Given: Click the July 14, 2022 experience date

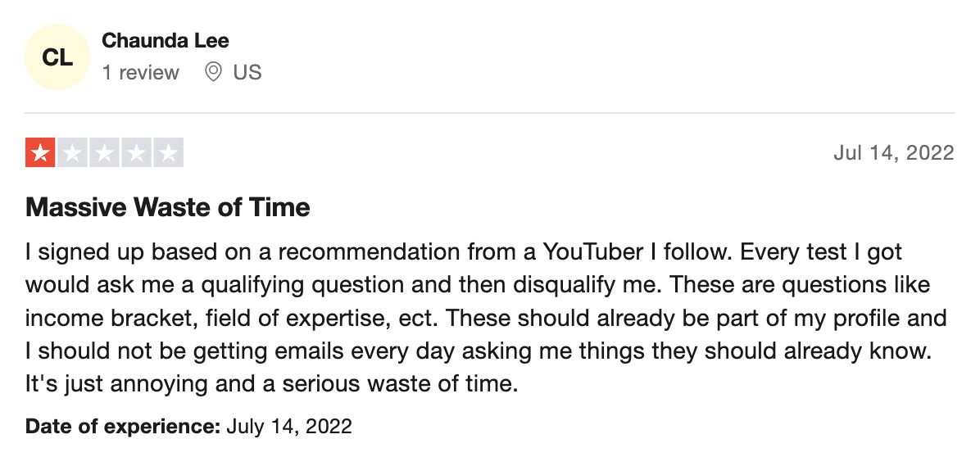Looking at the screenshot, I should pos(288,427).
